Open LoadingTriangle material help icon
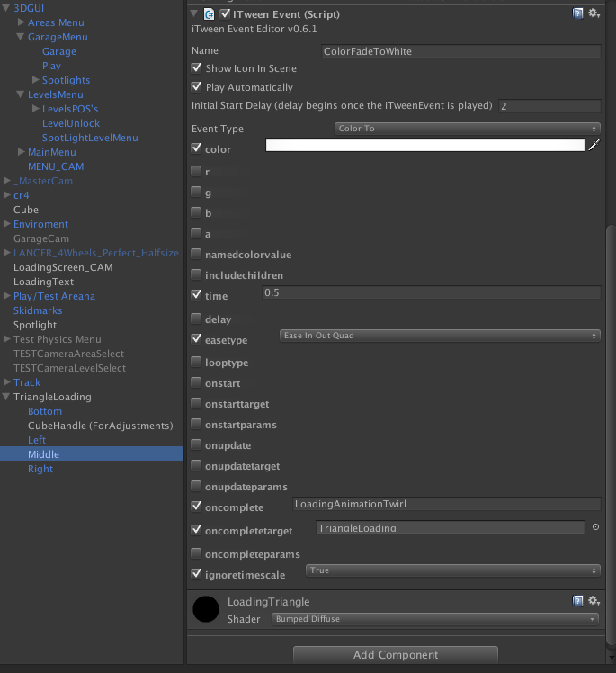 coord(577,600)
